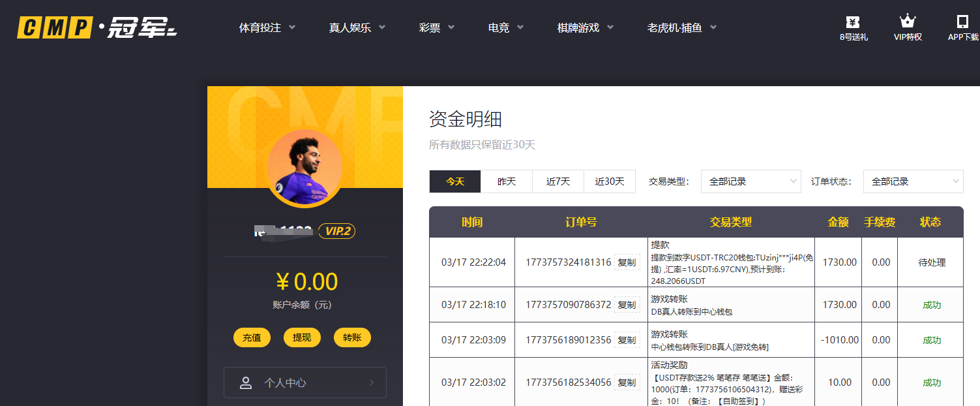Expand the 体育投注 menu

pyautogui.click(x=267, y=27)
